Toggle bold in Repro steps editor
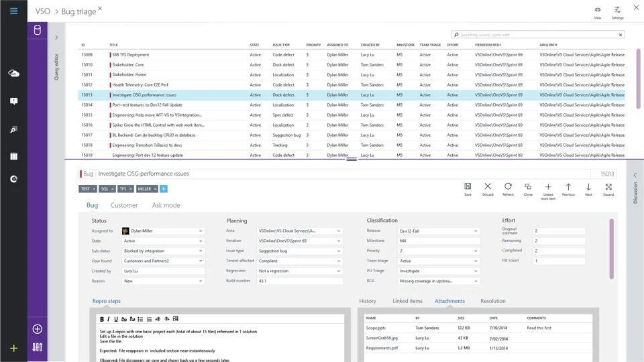The image size is (644, 362). pos(102,319)
